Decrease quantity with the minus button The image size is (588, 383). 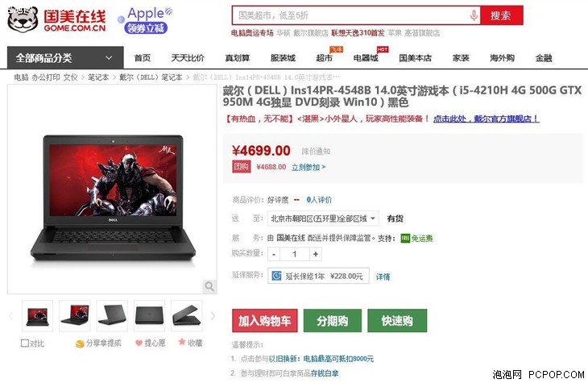(x=274, y=254)
